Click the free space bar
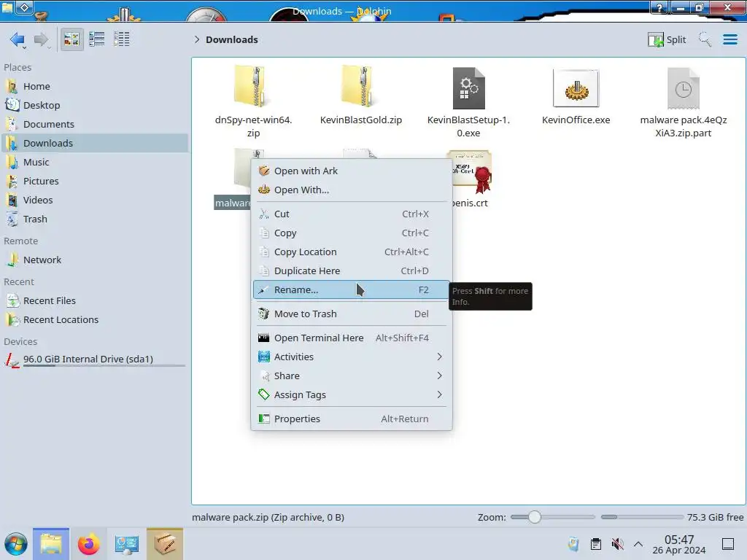The image size is (747, 560). pos(642,517)
